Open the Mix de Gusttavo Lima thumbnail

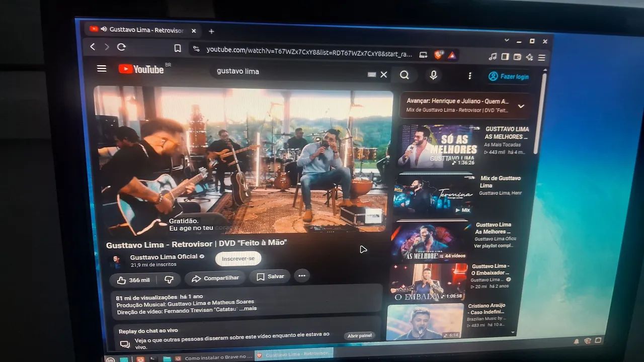pos(433,195)
